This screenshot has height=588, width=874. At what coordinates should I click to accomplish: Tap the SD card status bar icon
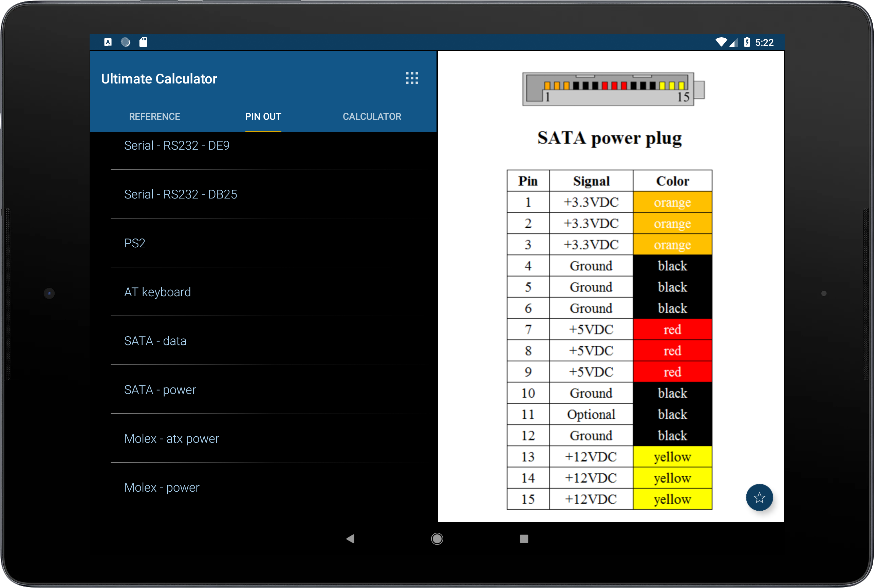(143, 42)
